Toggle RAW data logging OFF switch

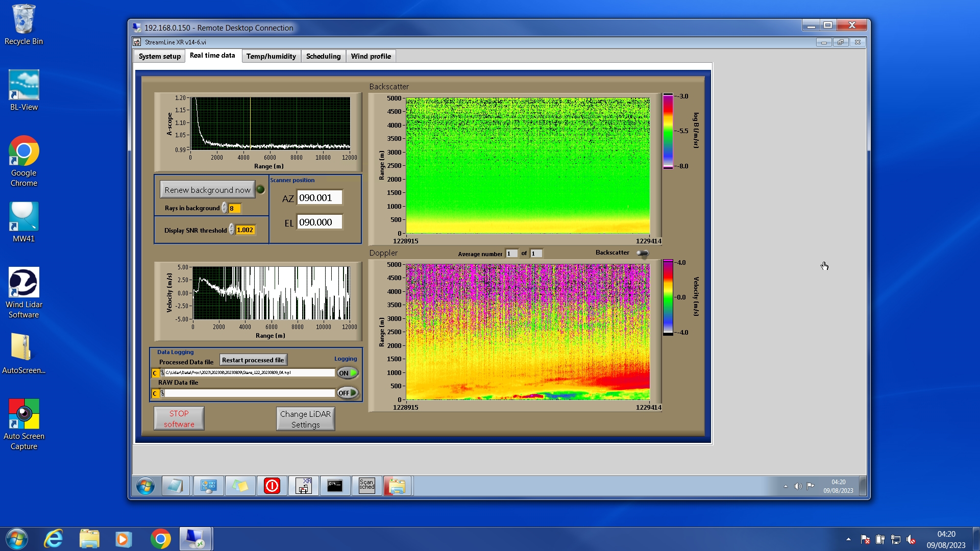click(348, 393)
